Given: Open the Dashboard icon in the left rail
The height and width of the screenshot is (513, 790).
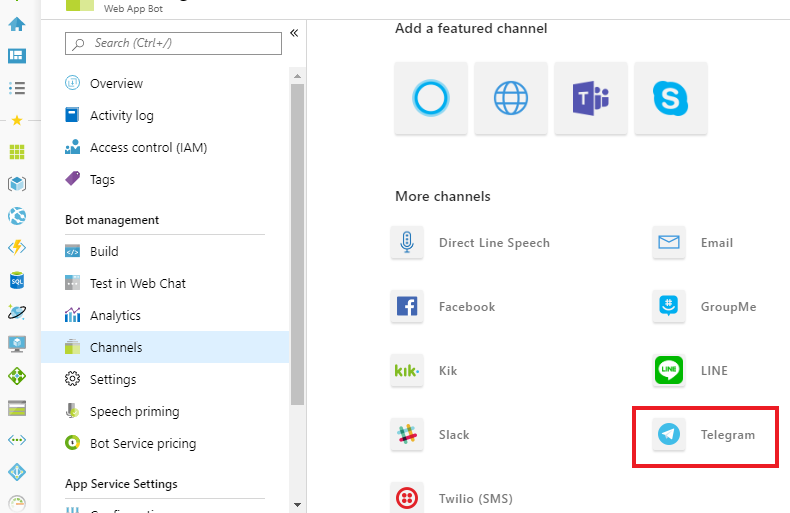Looking at the screenshot, I should pyautogui.click(x=17, y=56).
